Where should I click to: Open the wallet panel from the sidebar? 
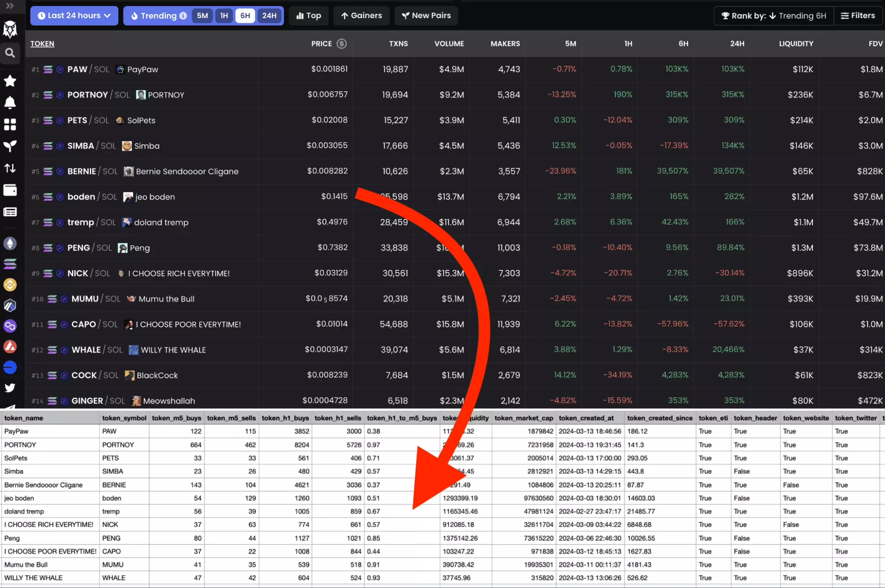10,190
